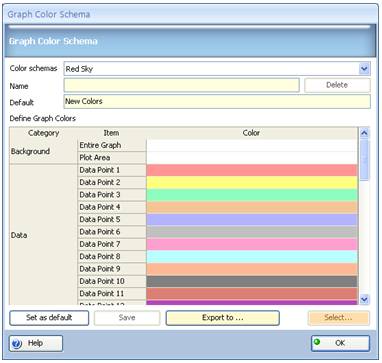
Task: Click the Data category cell
Action: click(43, 234)
